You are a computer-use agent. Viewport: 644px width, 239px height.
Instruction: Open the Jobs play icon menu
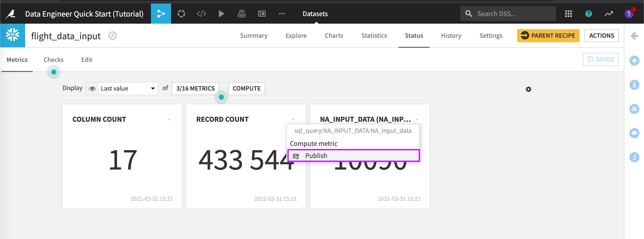pyautogui.click(x=221, y=14)
